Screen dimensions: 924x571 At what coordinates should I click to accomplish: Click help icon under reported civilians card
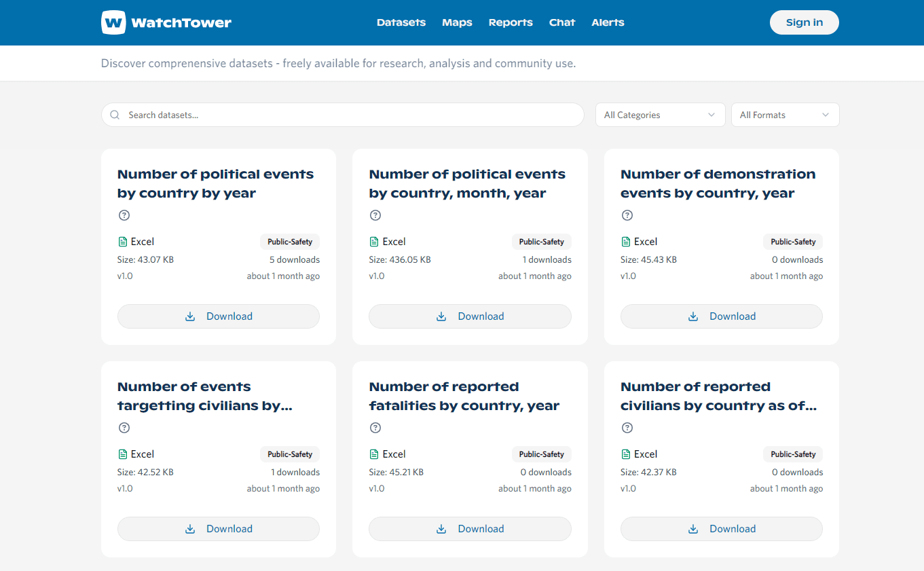tap(627, 428)
